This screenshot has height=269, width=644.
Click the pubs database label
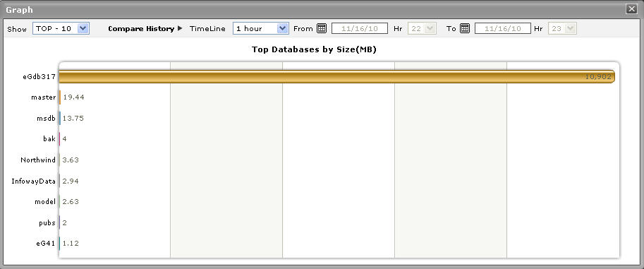[47, 222]
